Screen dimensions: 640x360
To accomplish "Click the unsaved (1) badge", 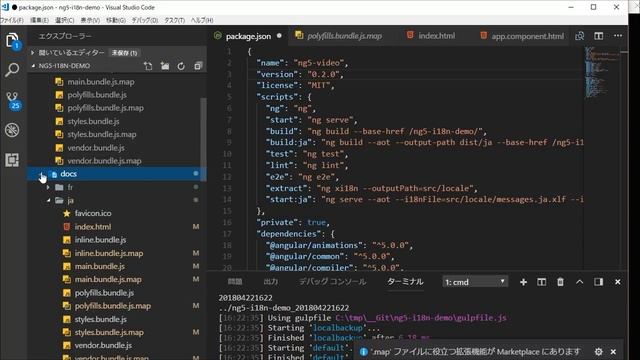I will (x=124, y=53).
